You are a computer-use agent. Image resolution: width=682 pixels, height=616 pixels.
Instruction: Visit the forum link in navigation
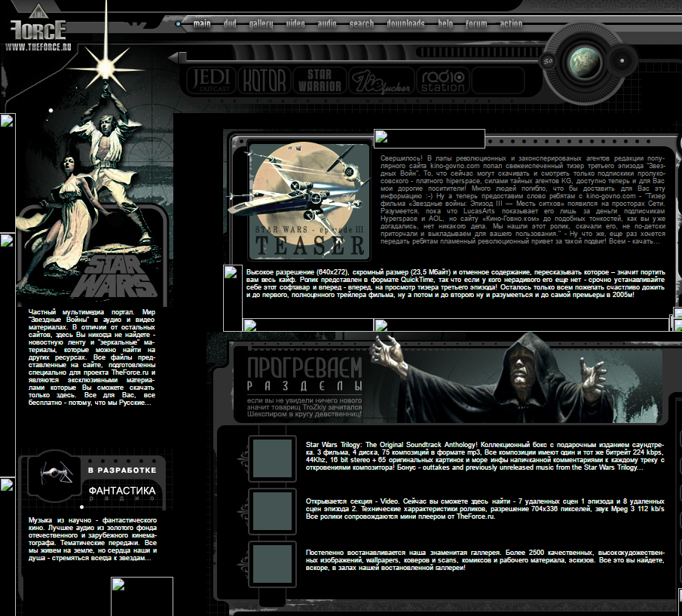click(476, 23)
